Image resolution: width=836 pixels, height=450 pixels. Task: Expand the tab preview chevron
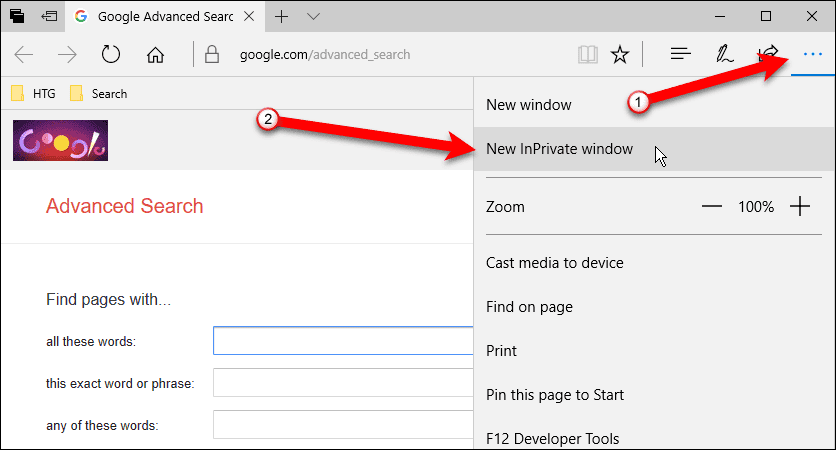click(313, 16)
